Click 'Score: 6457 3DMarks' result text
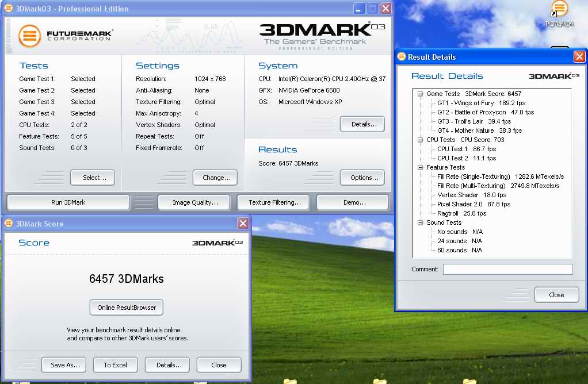588x384 pixels. 288,163
